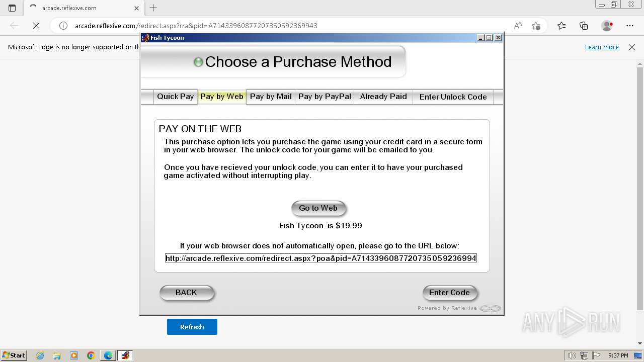Open the Collections icon

coord(584,26)
